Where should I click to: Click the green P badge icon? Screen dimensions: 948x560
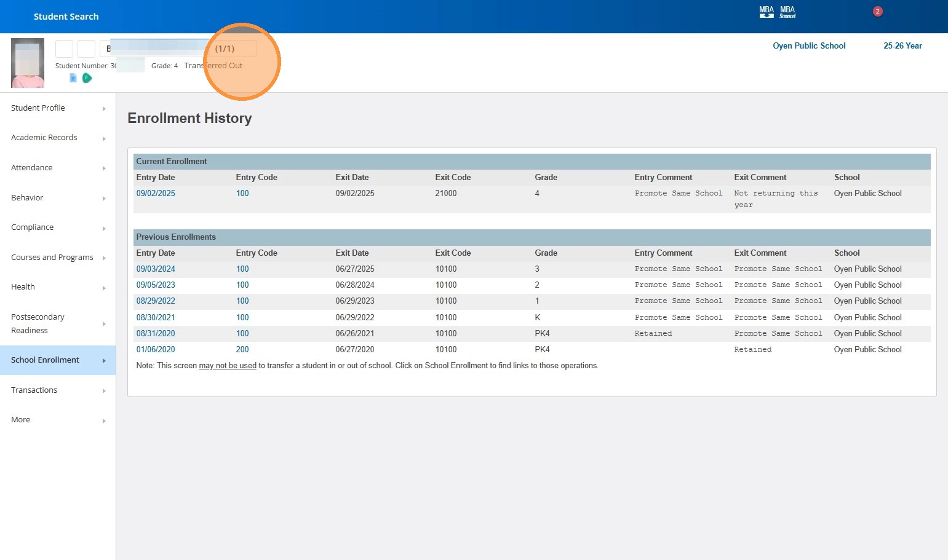(x=87, y=78)
